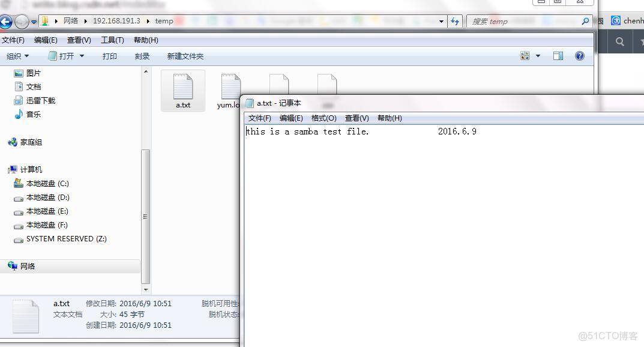Select 文档 library in navigation pane
This screenshot has height=347, width=644.
click(28, 86)
